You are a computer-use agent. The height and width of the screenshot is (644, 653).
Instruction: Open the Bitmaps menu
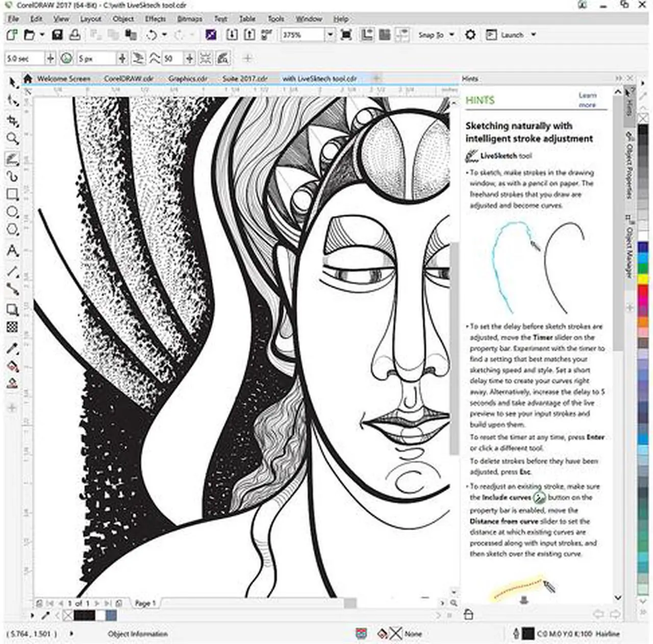(190, 19)
